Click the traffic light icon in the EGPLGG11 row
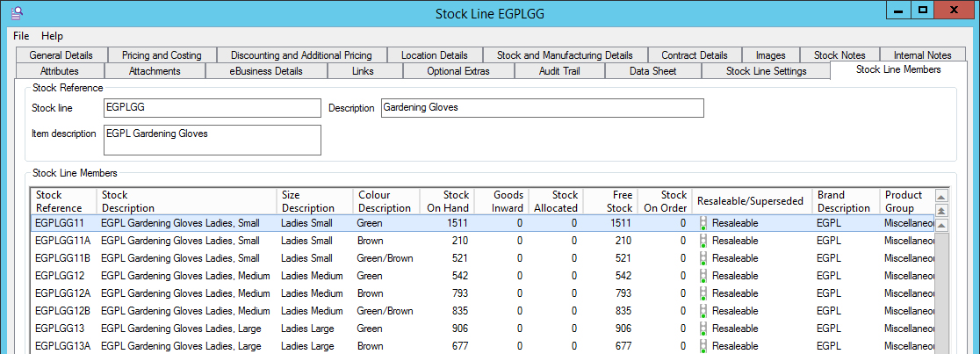This screenshot has height=354, width=980. tap(703, 223)
